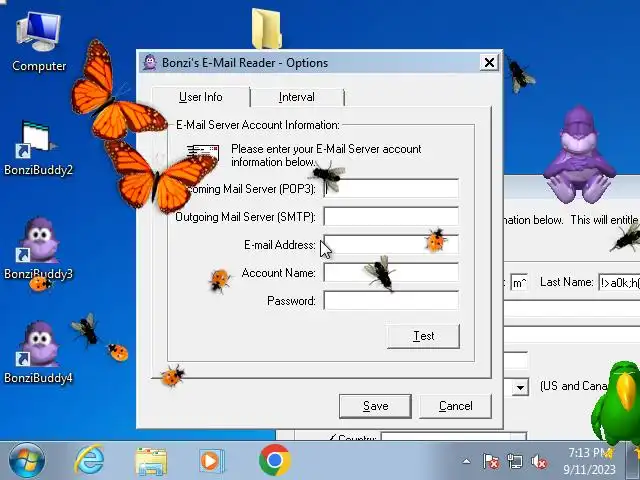The height and width of the screenshot is (480, 640).
Task: Launch Windows Media Player from taskbar
Action: (211, 461)
